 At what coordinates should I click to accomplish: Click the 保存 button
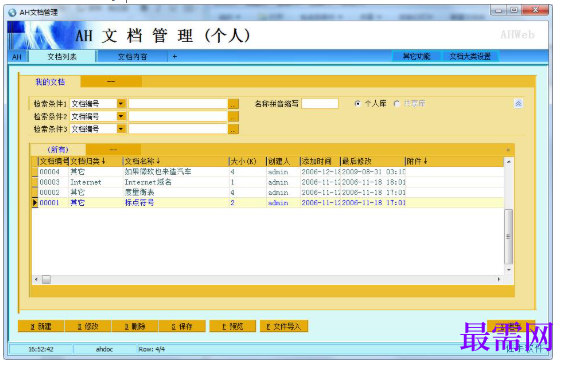tap(182, 326)
